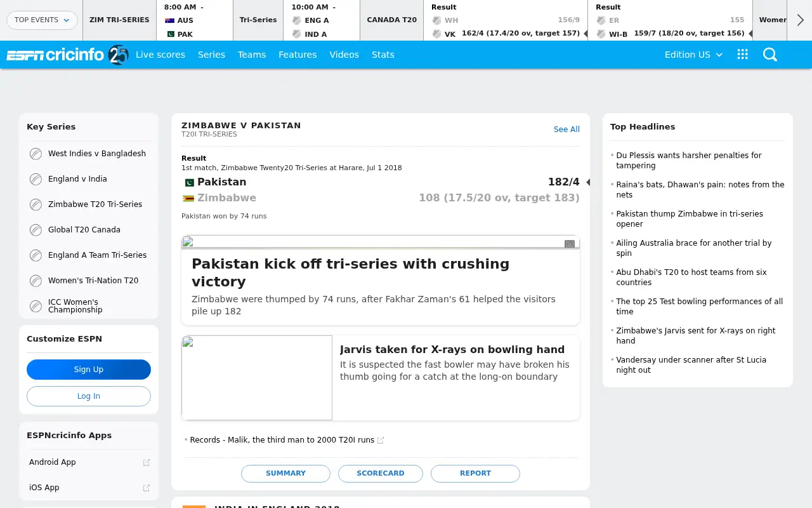This screenshot has height=508, width=812.
Task: Click the scoreboard next arrow
Action: tap(800, 20)
